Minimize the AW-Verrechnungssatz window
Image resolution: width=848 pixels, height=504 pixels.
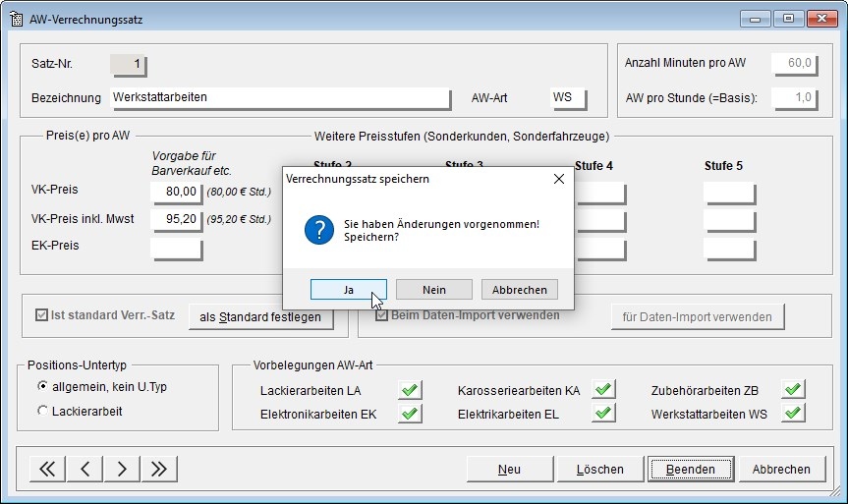755,19
